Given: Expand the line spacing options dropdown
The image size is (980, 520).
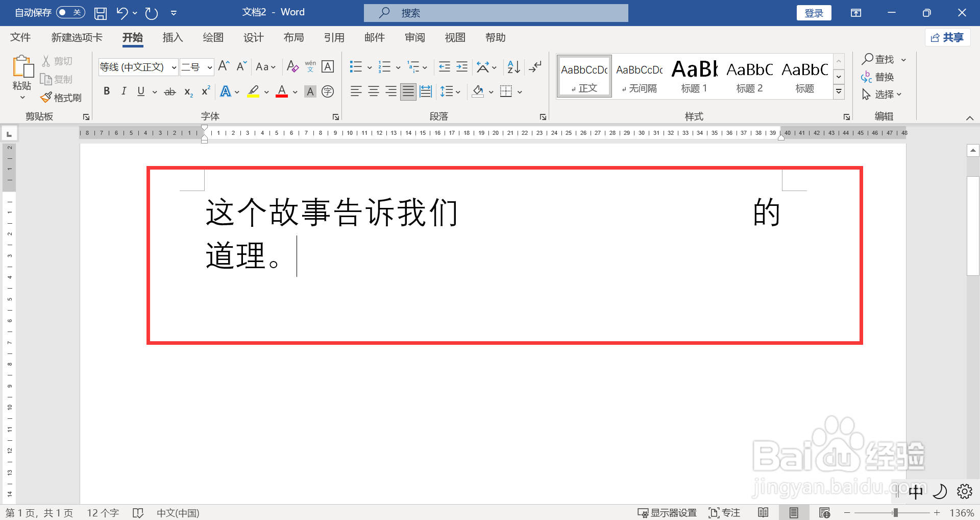Looking at the screenshot, I should [x=458, y=91].
